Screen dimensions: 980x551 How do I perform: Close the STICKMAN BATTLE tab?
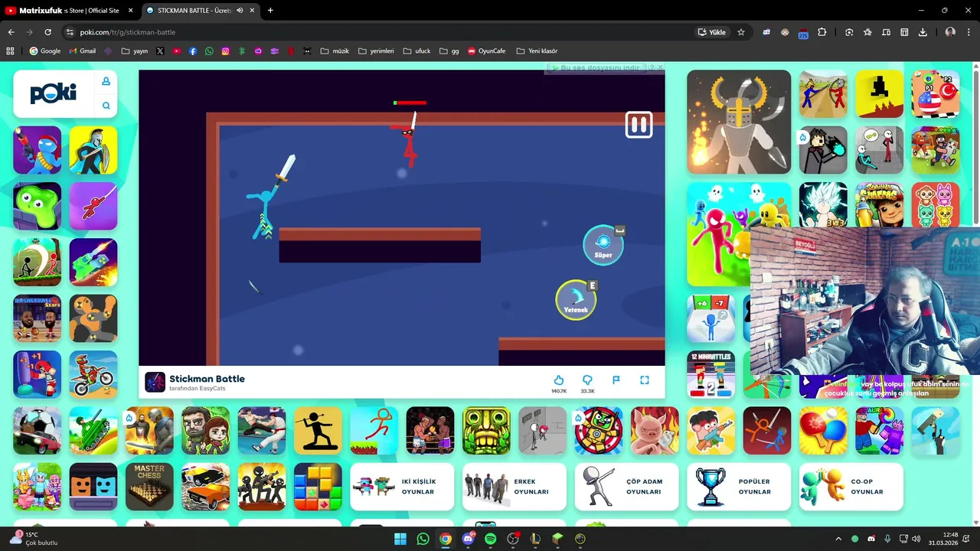(x=252, y=11)
